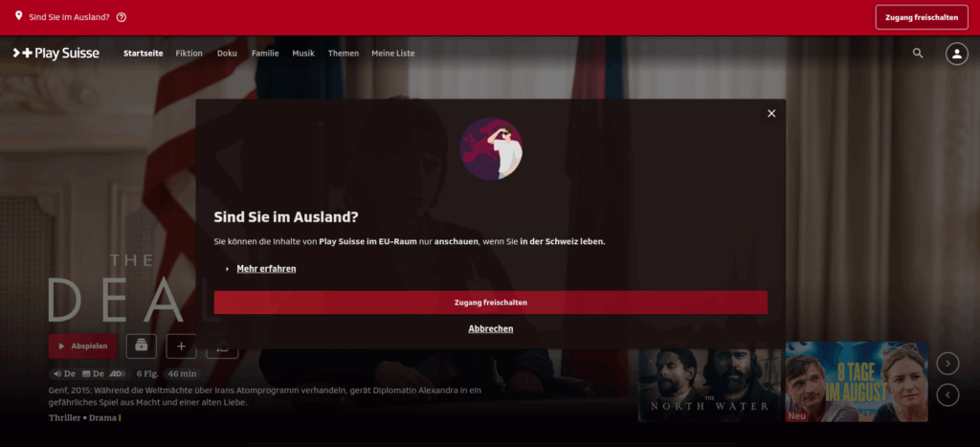Click the plus icon to add to list
This screenshot has height=447, width=980.
[x=181, y=346]
